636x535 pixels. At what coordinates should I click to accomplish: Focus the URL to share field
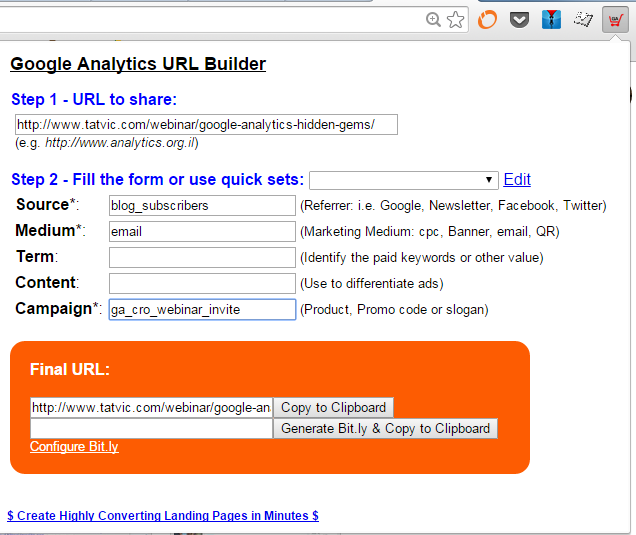206,125
